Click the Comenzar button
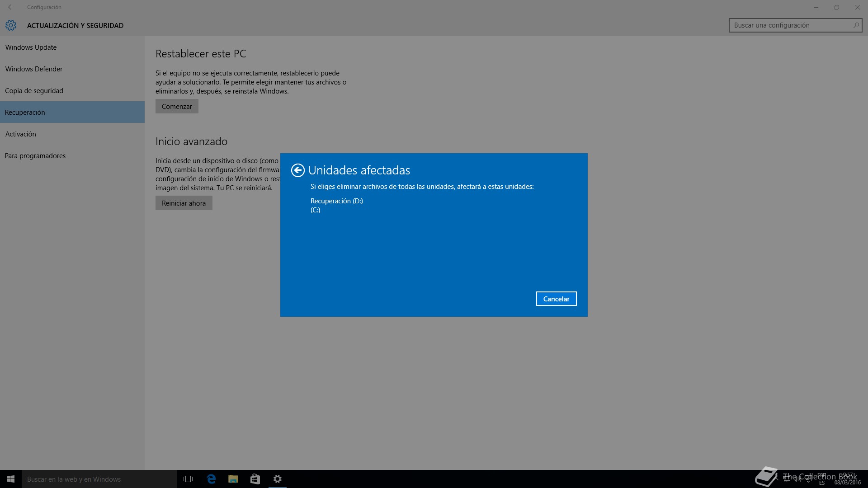 click(177, 106)
